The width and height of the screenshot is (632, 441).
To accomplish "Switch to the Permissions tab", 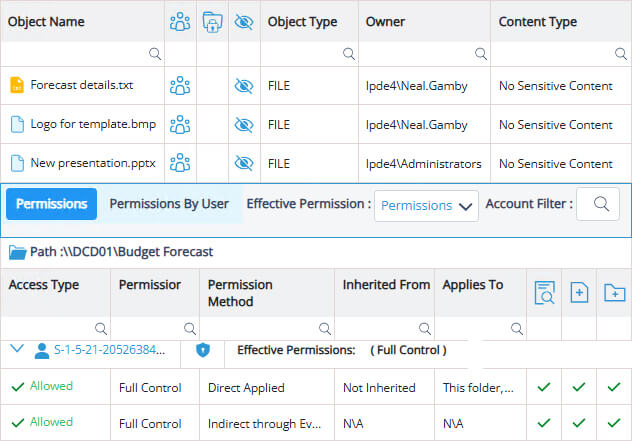I will tap(51, 204).
